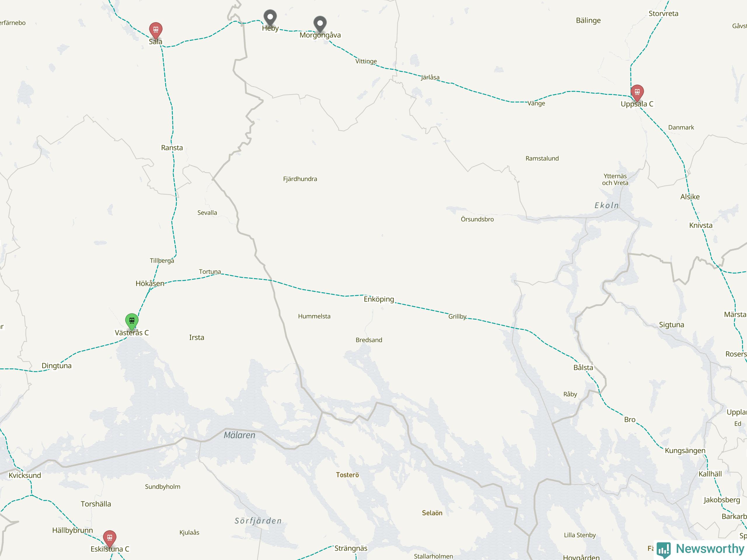Select the gray Heby location pin

click(270, 17)
